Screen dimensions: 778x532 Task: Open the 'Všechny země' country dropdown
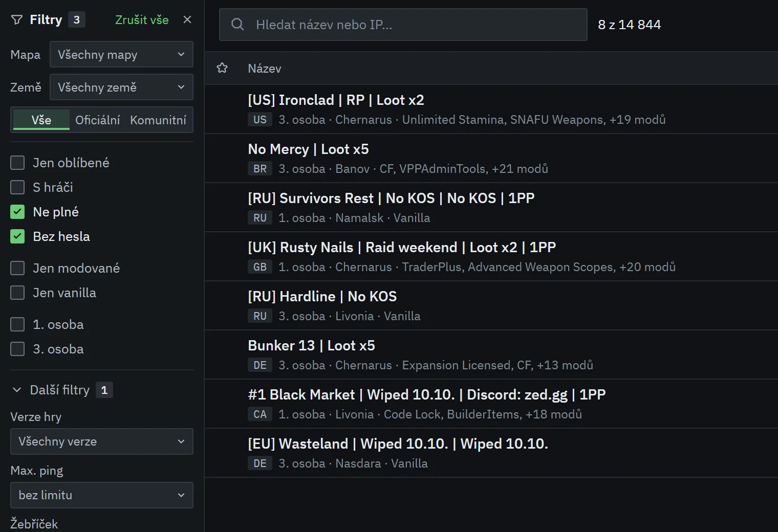[x=121, y=87]
